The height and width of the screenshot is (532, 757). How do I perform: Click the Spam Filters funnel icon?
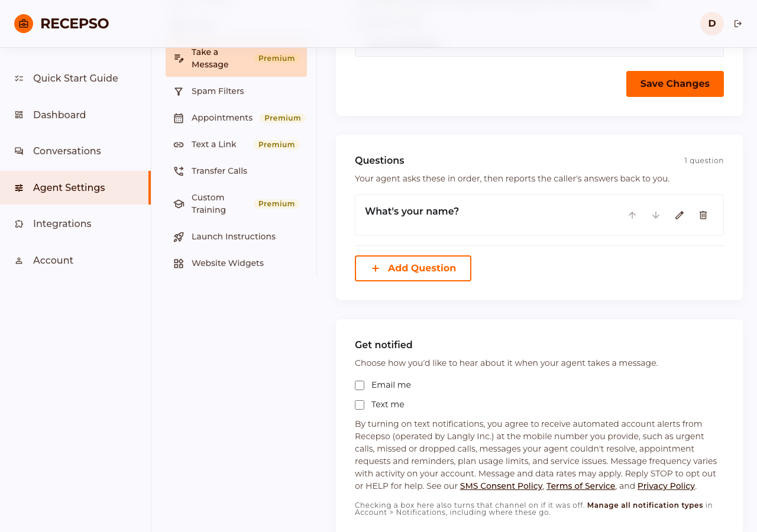[x=179, y=92]
